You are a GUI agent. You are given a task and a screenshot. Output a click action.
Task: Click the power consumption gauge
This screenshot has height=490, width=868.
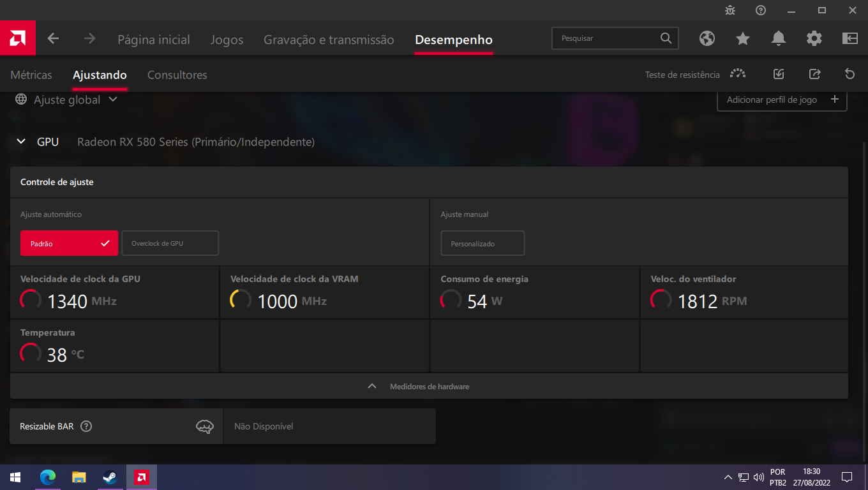[x=451, y=300]
